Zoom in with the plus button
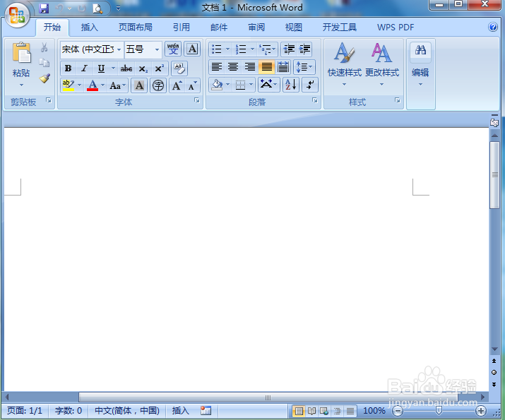The width and height of the screenshot is (505, 420). pos(480,411)
